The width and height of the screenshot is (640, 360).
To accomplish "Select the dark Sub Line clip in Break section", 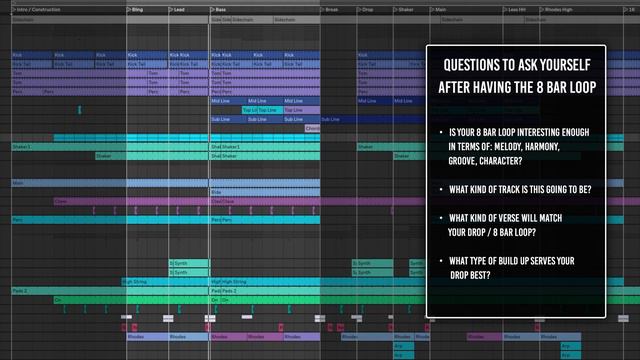I will pos(372,120).
